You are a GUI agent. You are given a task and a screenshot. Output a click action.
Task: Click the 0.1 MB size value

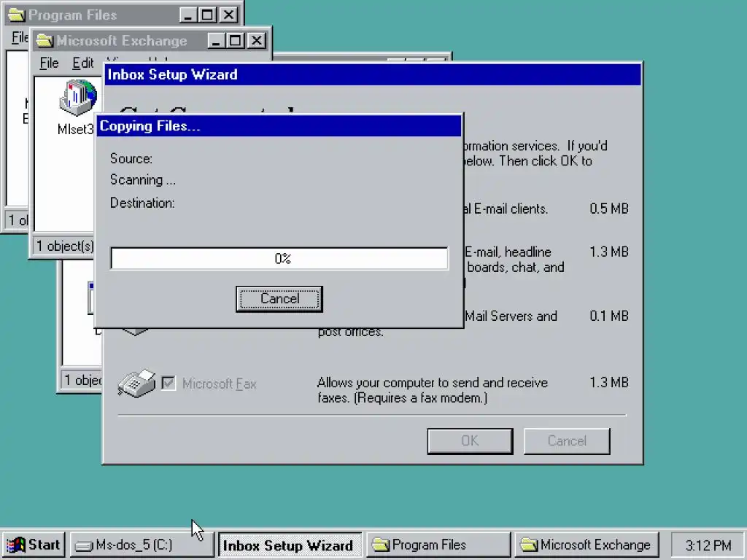pyautogui.click(x=609, y=316)
